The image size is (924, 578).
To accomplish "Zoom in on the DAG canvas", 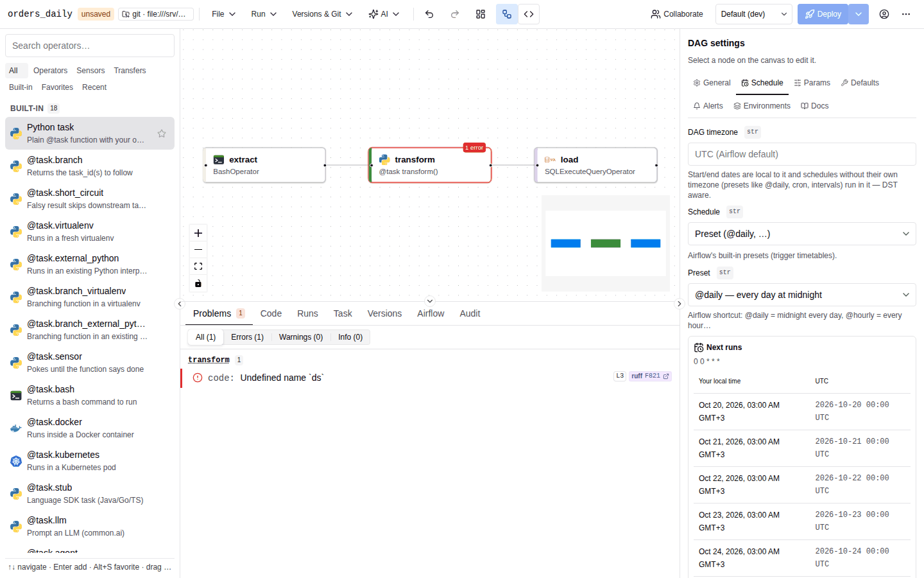I will click(x=198, y=233).
